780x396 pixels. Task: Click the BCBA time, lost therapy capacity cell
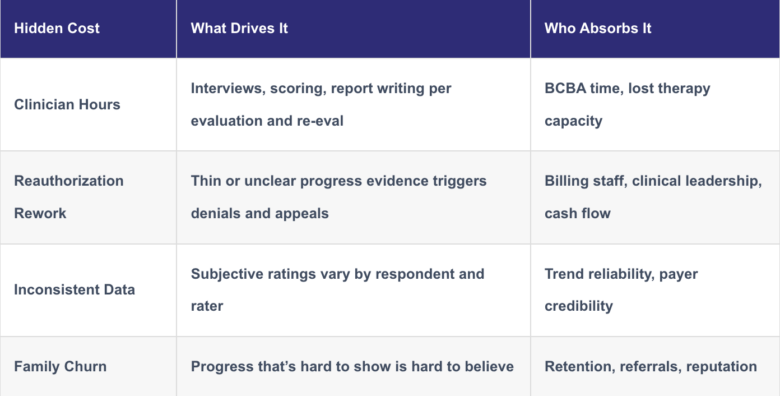(655, 104)
